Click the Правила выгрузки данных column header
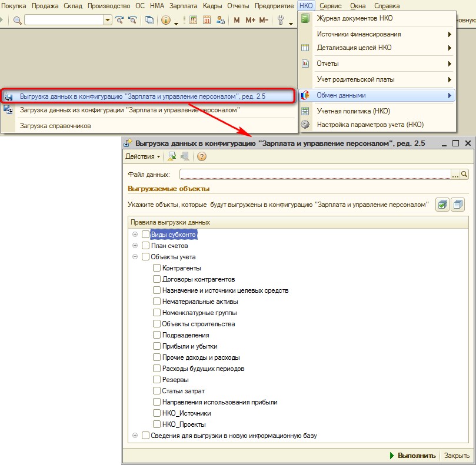This screenshot has width=476, height=465. pos(298,222)
